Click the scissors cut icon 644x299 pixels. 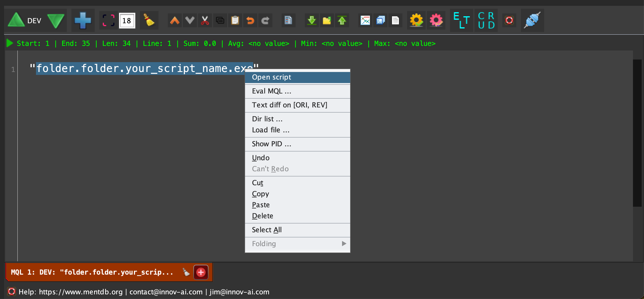(205, 20)
